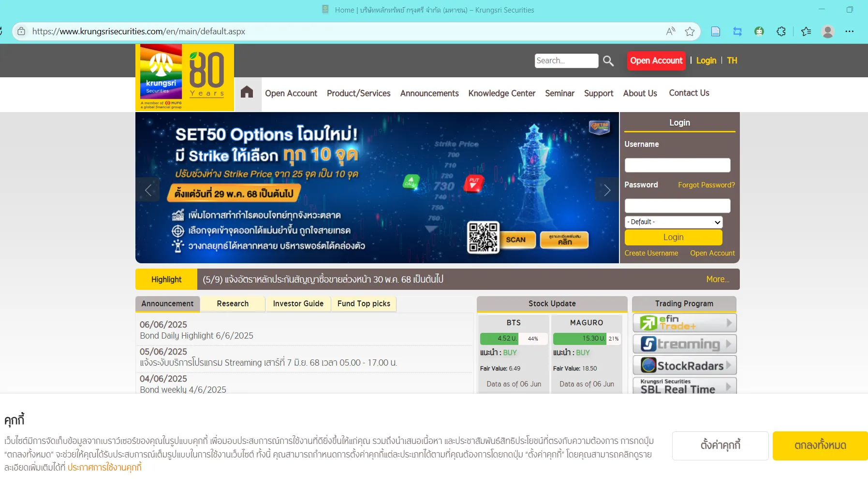The image size is (868, 485).
Task: Open Favorites list icon
Action: click(806, 31)
